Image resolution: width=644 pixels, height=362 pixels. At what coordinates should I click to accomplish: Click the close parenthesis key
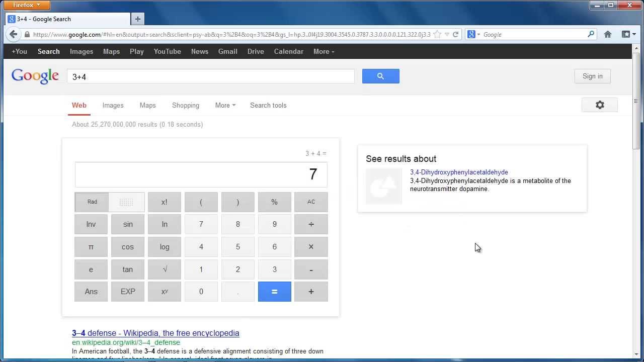point(238,202)
